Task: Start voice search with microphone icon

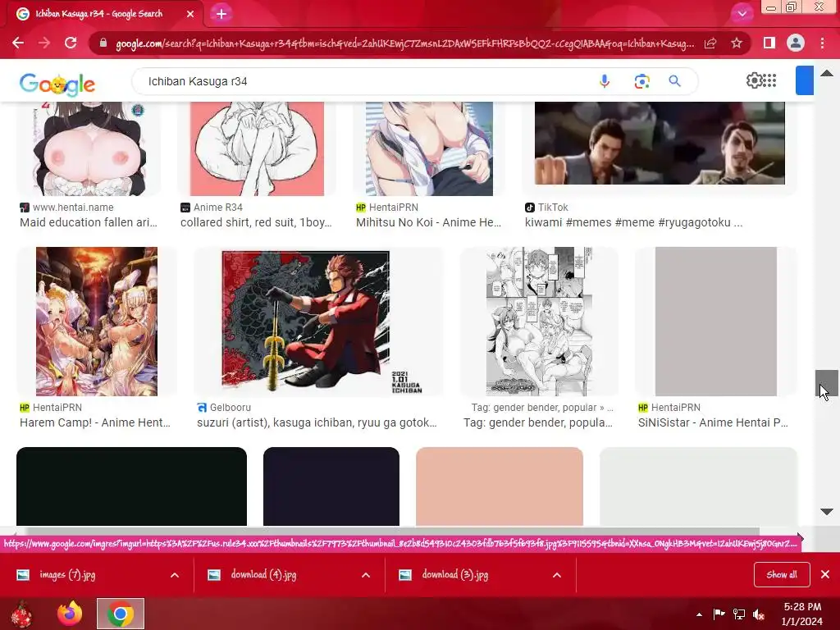Action: point(605,81)
